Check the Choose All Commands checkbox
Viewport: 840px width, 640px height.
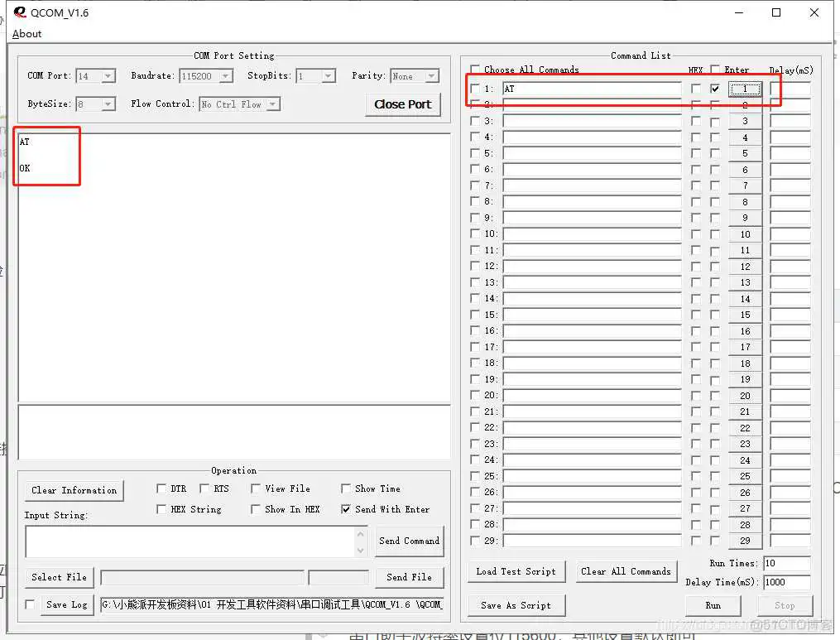coord(475,70)
